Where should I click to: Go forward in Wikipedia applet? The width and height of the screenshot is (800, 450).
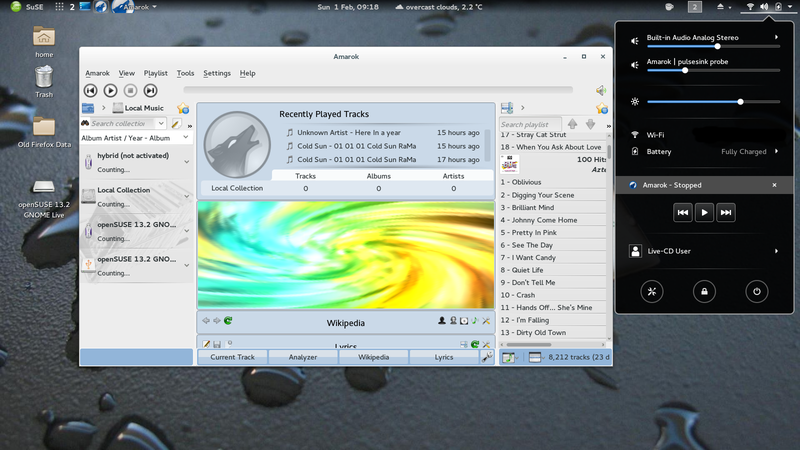click(x=217, y=320)
